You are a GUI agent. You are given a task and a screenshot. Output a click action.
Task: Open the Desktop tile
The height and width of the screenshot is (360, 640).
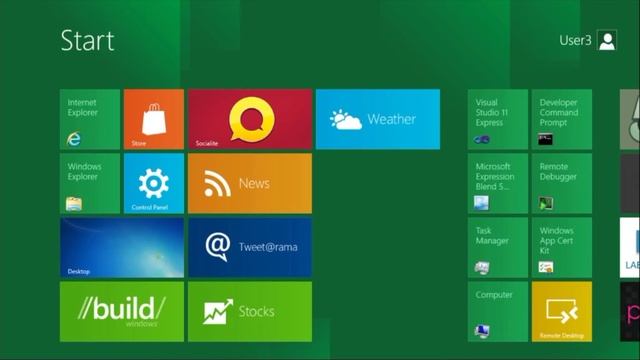tap(122, 247)
